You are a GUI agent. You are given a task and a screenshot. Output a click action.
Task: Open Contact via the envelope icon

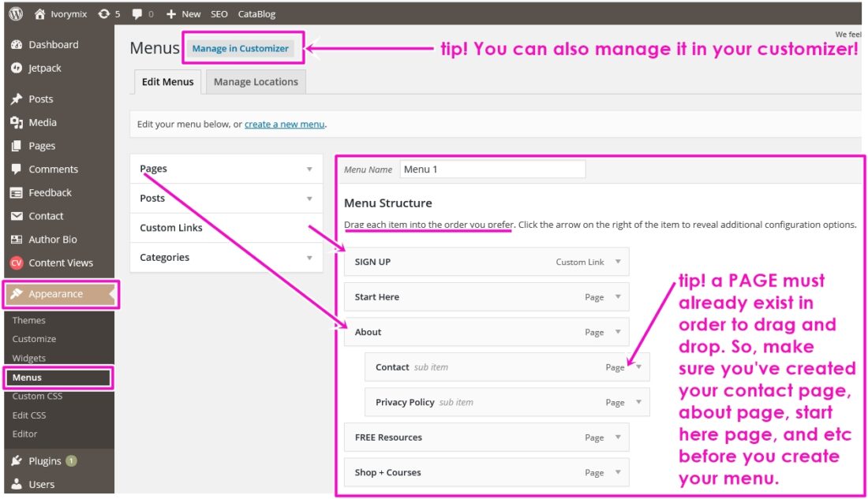[x=17, y=215]
